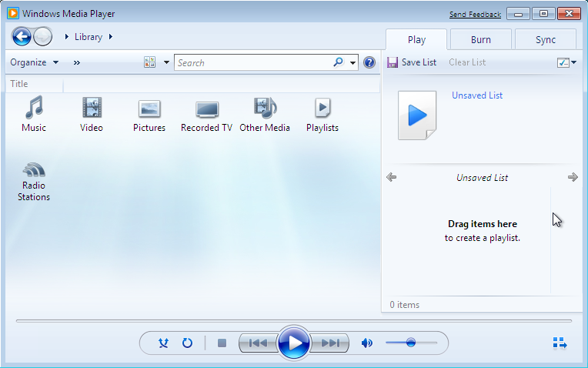Open the Help question mark icon
This screenshot has height=368, width=588.
[x=369, y=62]
